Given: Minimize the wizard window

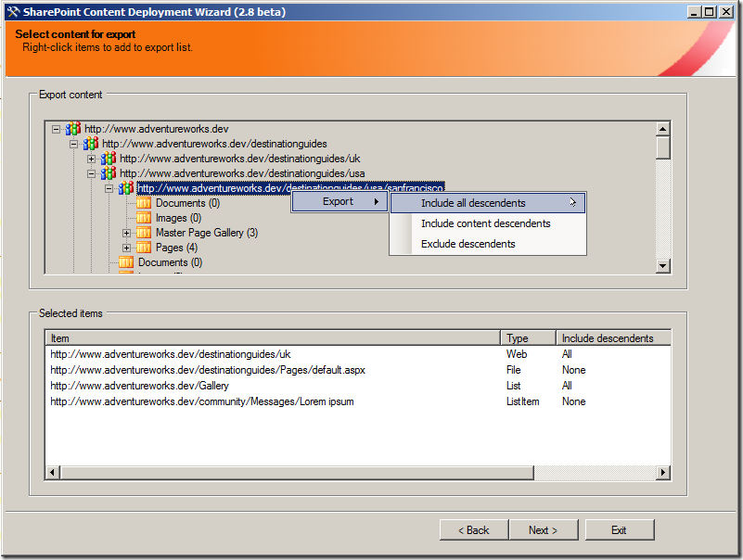Looking at the screenshot, I should point(694,12).
